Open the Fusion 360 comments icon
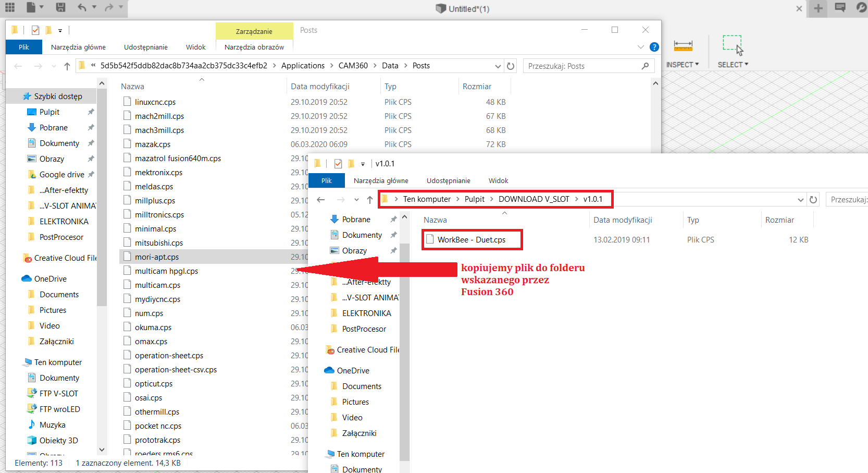 tap(840, 8)
